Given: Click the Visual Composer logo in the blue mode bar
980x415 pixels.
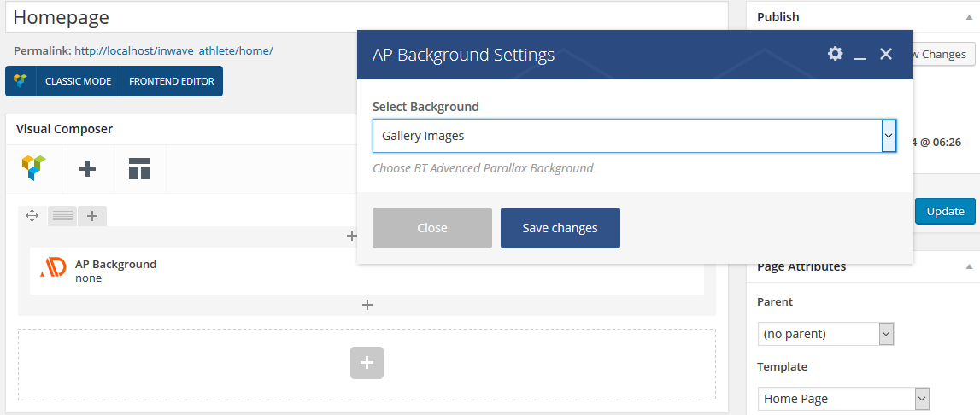Looking at the screenshot, I should coord(21,81).
